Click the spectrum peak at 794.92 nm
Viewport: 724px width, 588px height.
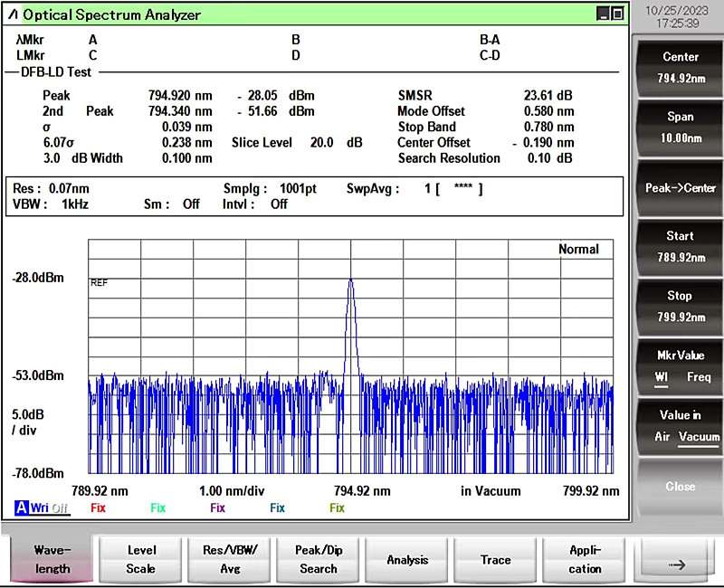(350, 280)
